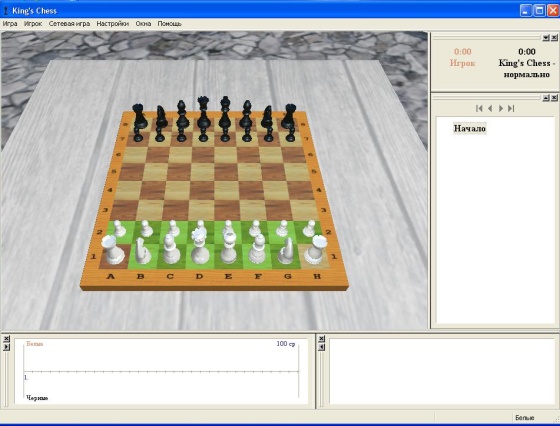The image size is (560, 426).
Task: Click the Белые label in evaluation graph
Action: (35, 344)
